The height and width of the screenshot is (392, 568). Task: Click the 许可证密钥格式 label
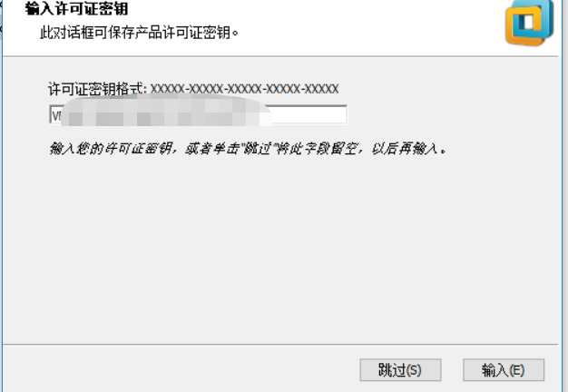(97, 89)
